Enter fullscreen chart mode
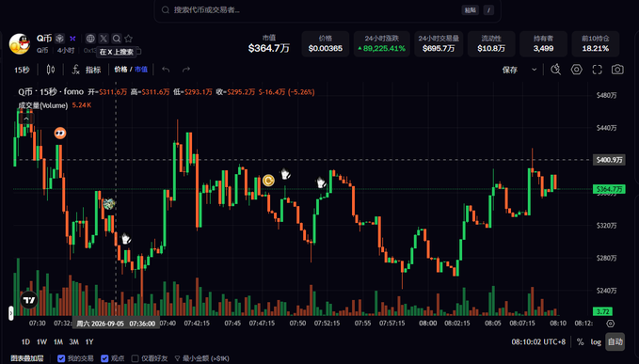 pyautogui.click(x=597, y=70)
